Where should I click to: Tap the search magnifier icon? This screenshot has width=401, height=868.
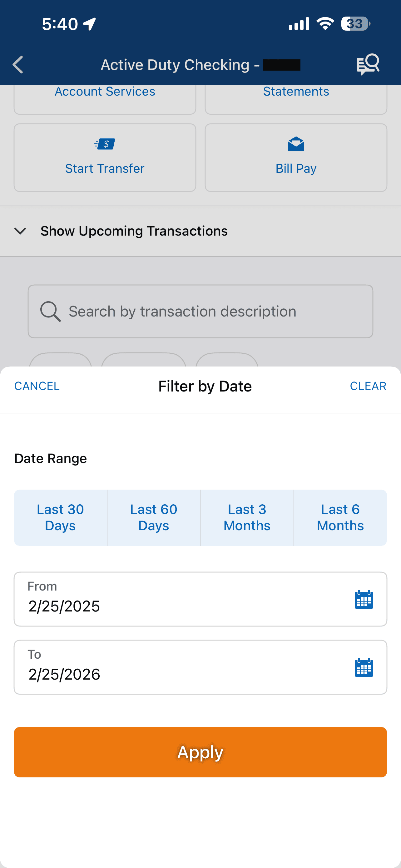tap(51, 311)
